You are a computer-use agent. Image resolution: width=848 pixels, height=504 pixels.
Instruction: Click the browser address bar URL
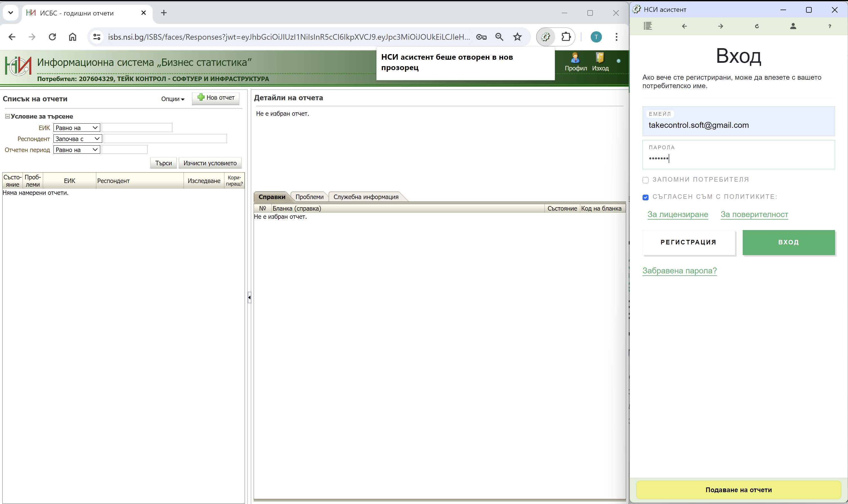click(x=289, y=37)
